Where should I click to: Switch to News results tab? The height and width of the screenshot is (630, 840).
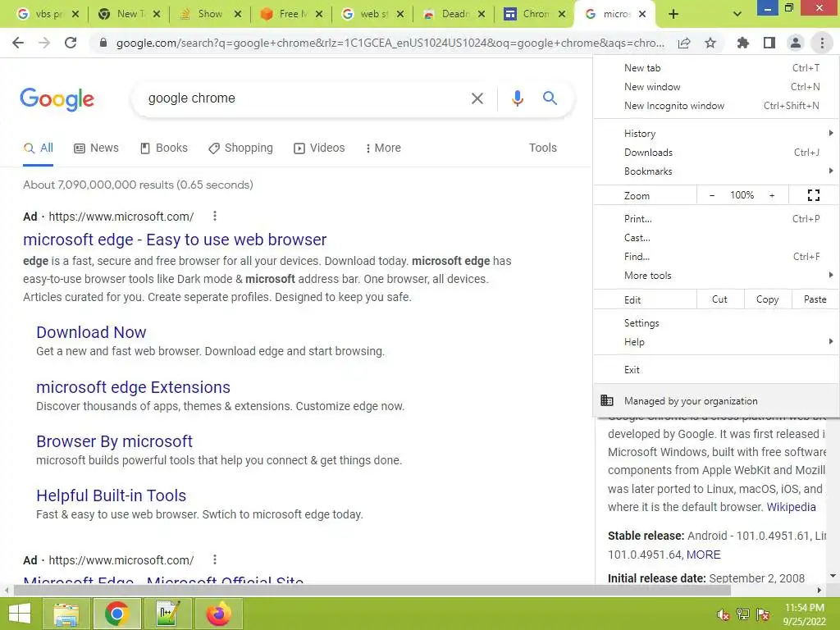tap(97, 148)
